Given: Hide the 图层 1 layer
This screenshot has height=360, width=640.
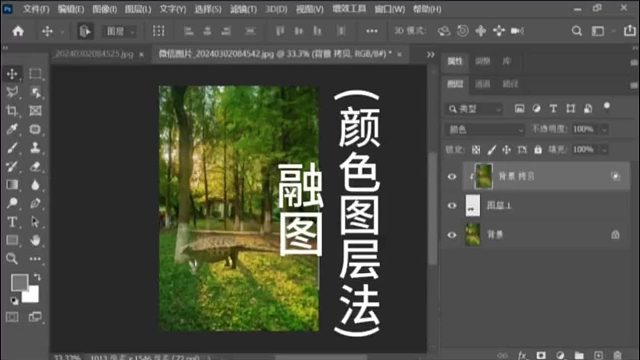Looking at the screenshot, I should (x=452, y=205).
